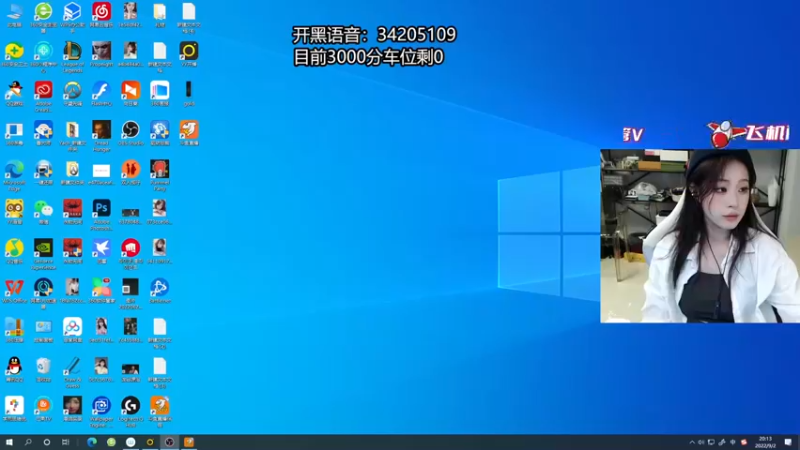
Task: Open the Windows Start menu
Action: coord(9,442)
